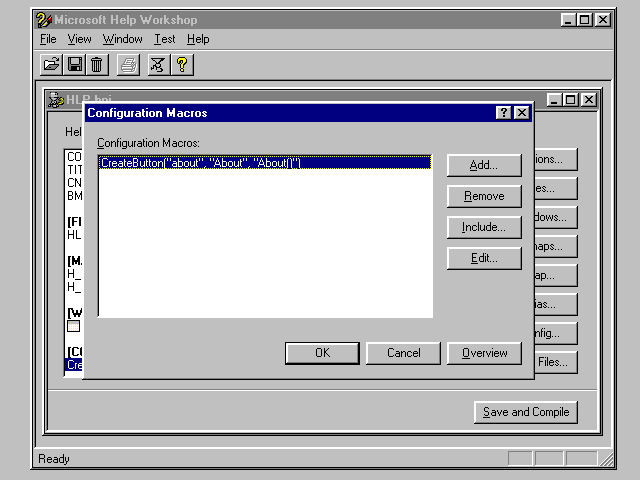Viewport: 640px width, 480px height.
Task: Click the dialog's context help question button
Action: (x=503, y=113)
